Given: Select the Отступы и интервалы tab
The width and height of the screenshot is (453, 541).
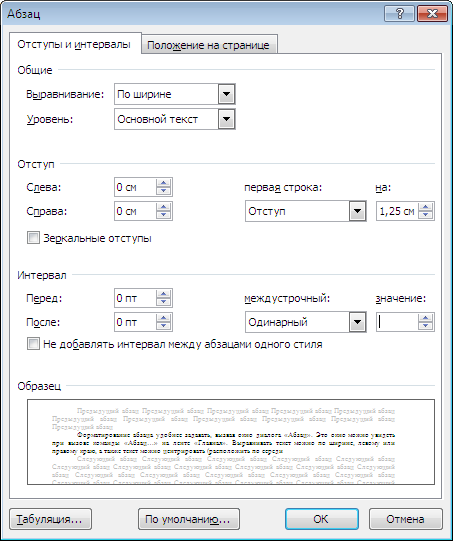Looking at the screenshot, I should point(74,44).
